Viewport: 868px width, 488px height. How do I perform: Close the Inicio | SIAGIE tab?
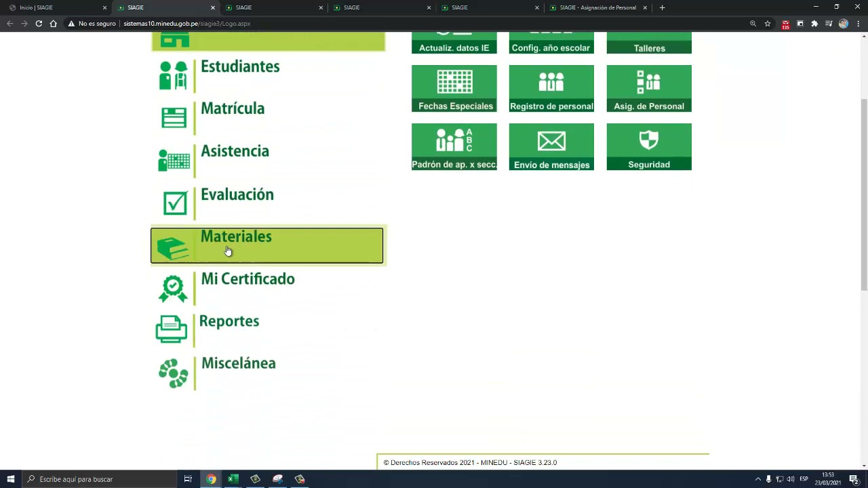(104, 7)
